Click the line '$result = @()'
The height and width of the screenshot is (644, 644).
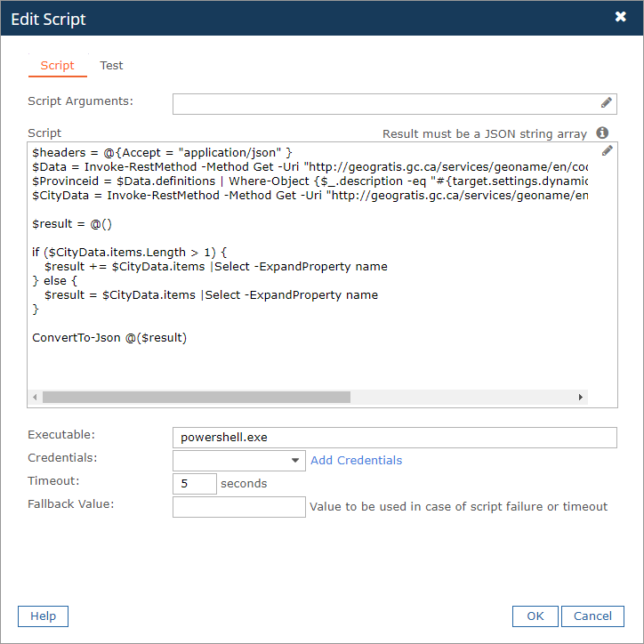coord(72,224)
